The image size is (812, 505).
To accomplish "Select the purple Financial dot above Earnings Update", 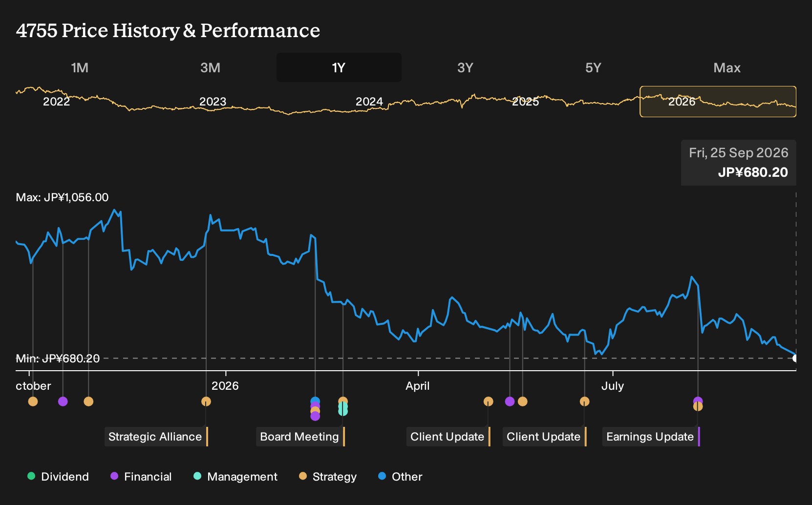I will [698, 400].
